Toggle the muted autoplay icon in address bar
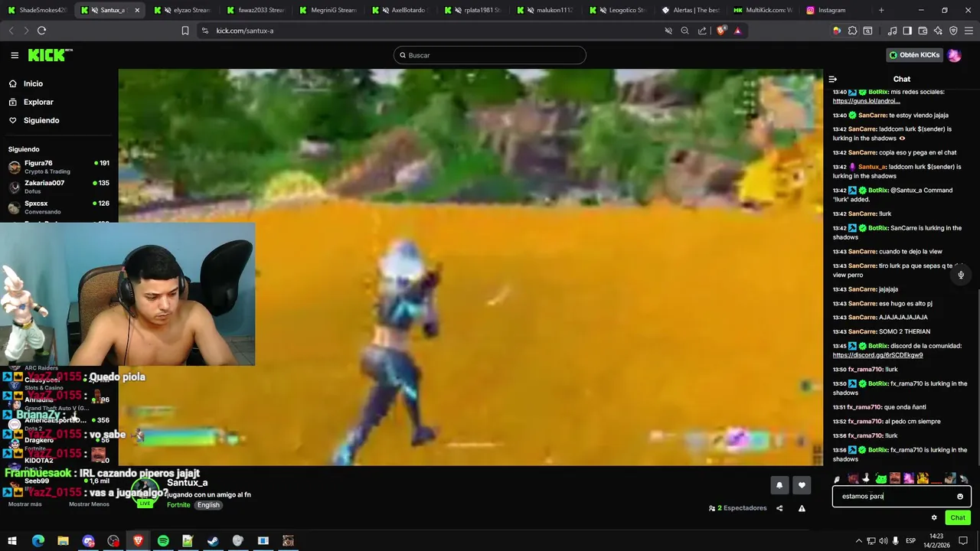Image resolution: width=980 pixels, height=551 pixels. point(668,31)
